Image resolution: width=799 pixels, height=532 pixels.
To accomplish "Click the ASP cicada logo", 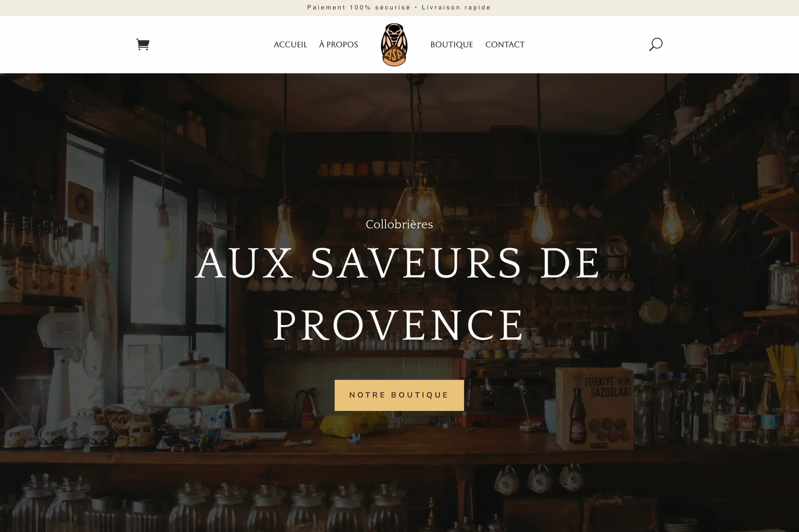I will pos(394,45).
